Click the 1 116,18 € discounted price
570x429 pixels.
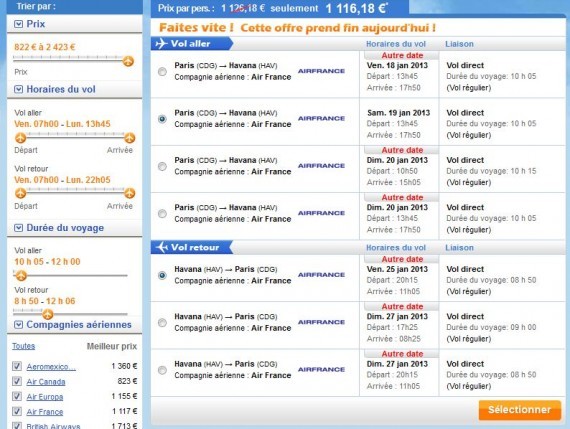[x=357, y=8]
